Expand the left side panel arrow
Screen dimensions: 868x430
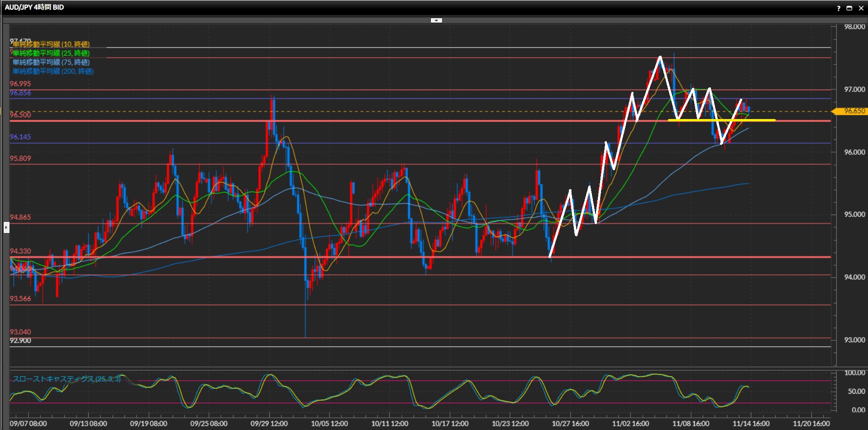tap(6, 227)
